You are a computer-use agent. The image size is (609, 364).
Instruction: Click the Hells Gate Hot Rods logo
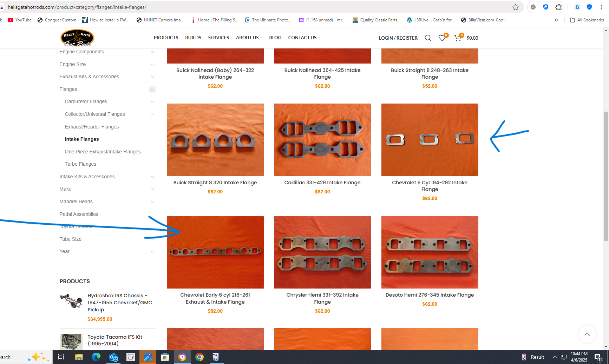pyautogui.click(x=77, y=38)
